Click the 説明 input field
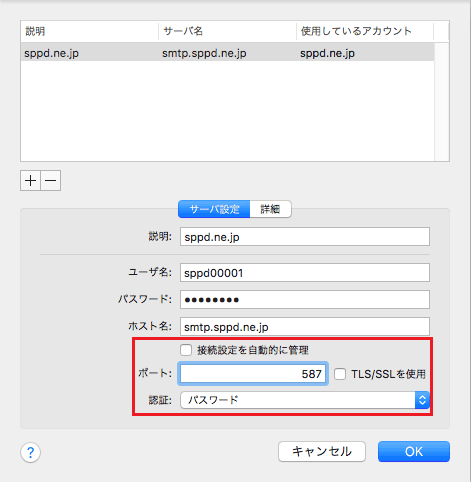471x482 pixels. [x=305, y=237]
